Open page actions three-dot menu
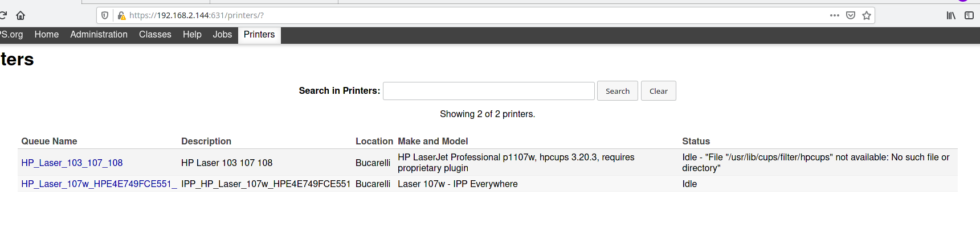The width and height of the screenshot is (980, 228). pyautogui.click(x=834, y=15)
